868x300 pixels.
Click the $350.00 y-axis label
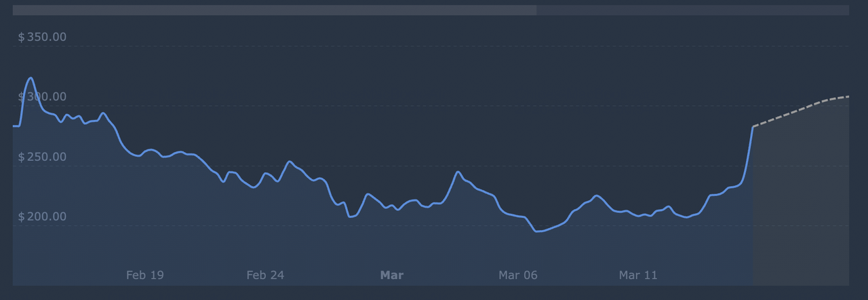coord(42,37)
